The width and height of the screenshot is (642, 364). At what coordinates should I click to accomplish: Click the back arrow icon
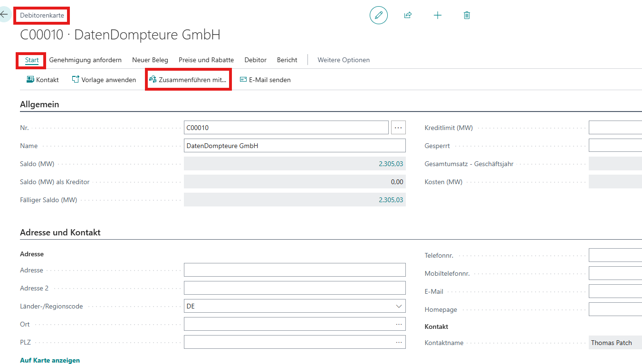pyautogui.click(x=4, y=14)
